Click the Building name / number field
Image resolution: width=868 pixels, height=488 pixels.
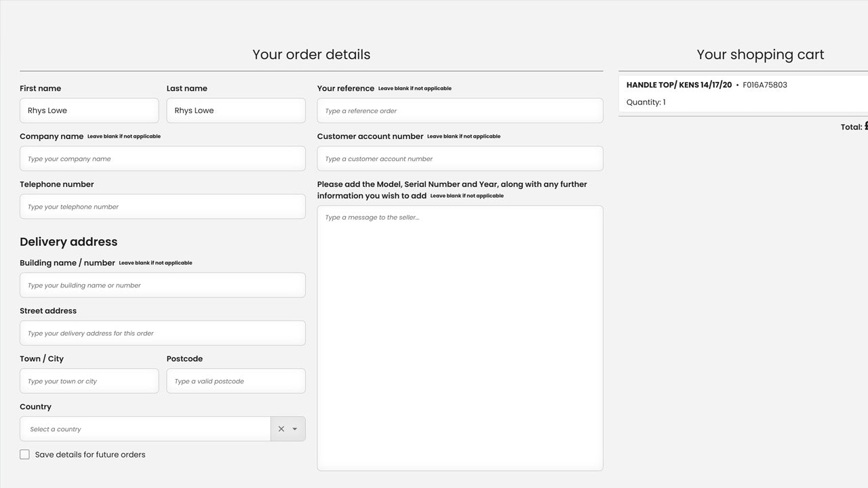coord(162,285)
